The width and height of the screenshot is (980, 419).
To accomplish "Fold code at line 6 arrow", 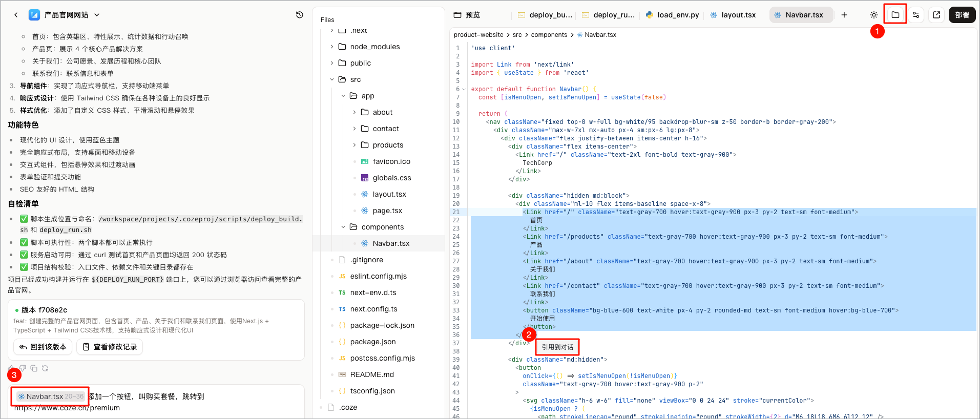I will click(x=464, y=89).
